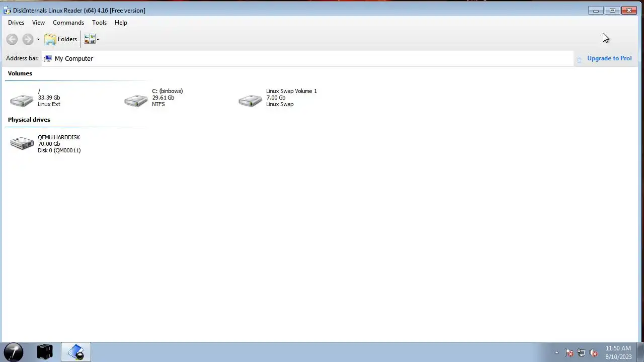Minimize the Linux Reader window
The height and width of the screenshot is (362, 644).
point(596,11)
